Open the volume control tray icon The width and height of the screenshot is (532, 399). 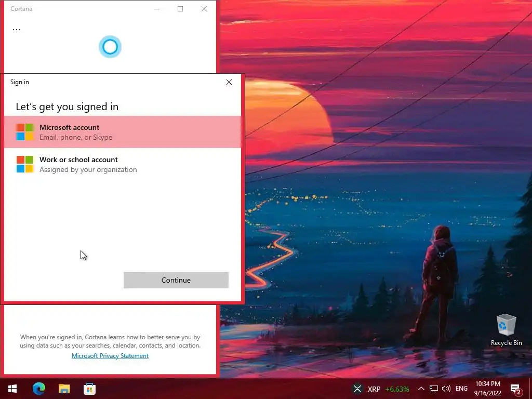point(446,389)
